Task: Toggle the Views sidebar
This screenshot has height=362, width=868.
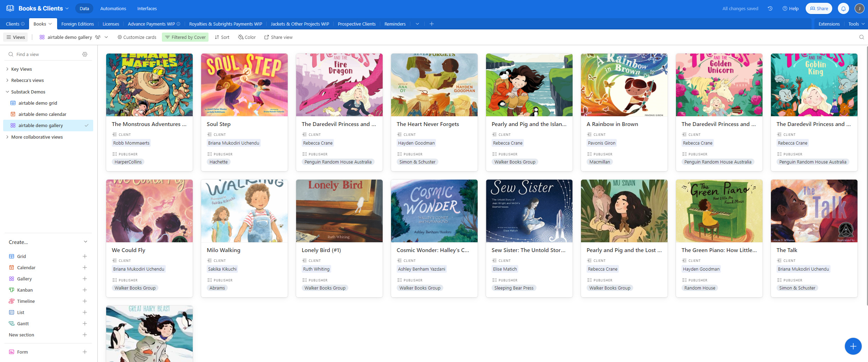Action: coord(16,37)
